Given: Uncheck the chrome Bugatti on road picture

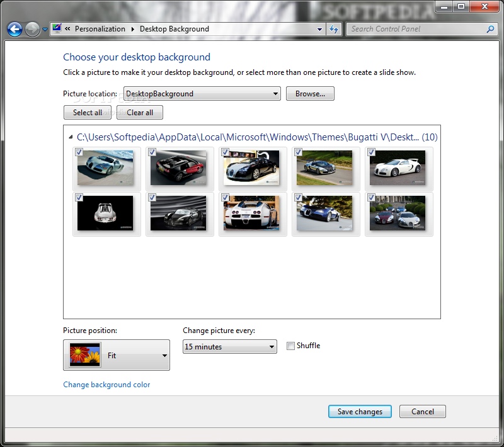Looking at the screenshot, I should click(x=298, y=152).
